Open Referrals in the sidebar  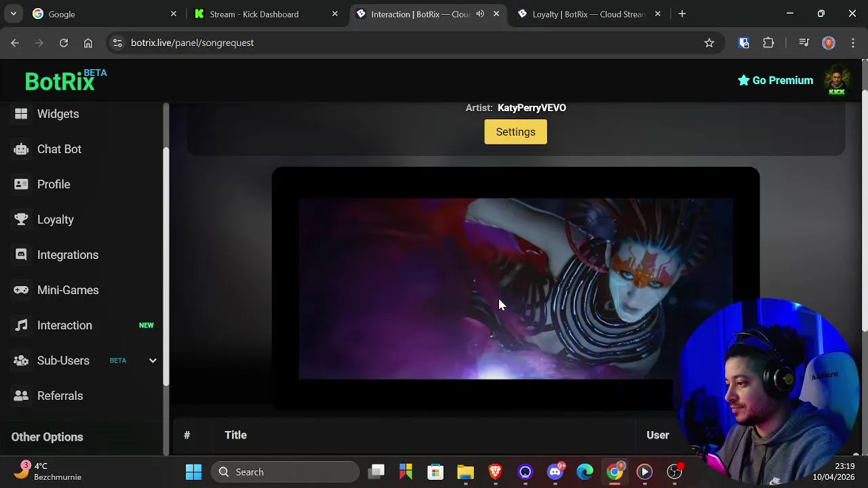click(x=60, y=396)
